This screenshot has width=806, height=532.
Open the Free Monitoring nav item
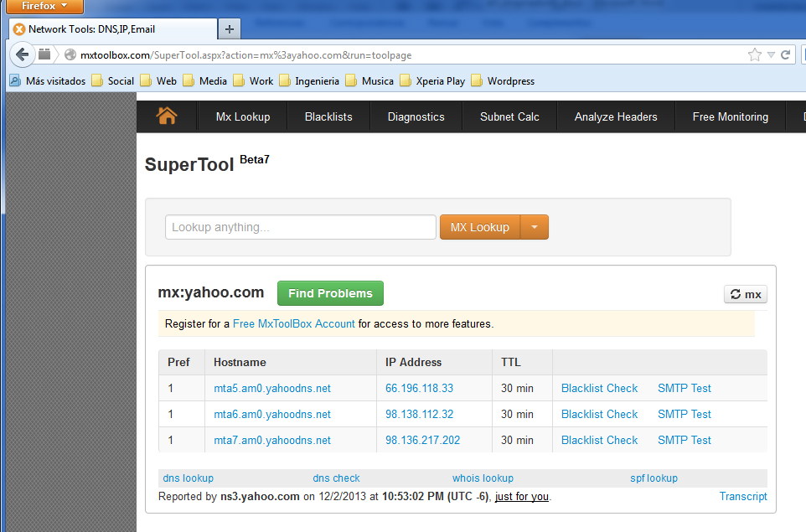731,116
